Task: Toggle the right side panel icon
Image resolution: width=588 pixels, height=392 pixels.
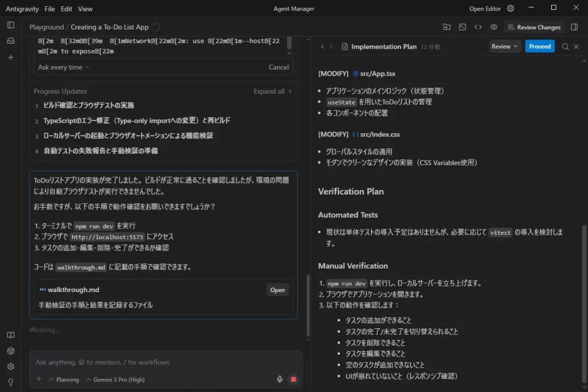Action: click(574, 27)
